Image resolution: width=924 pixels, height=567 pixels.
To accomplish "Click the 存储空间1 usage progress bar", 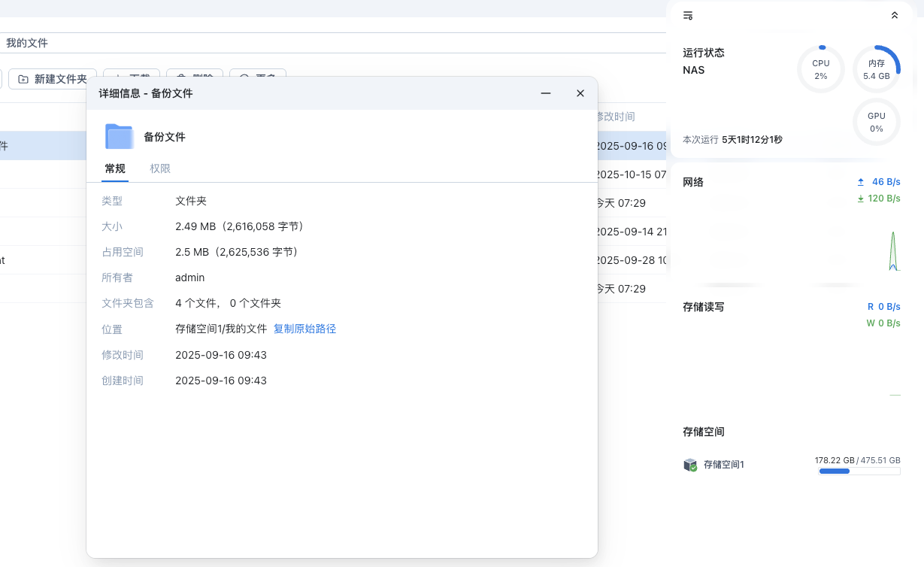I will (859, 471).
